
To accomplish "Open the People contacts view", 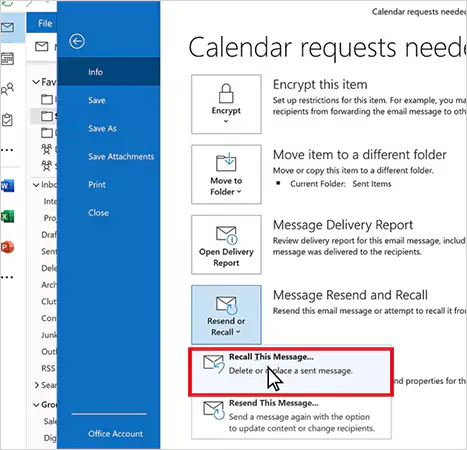I will [x=7, y=89].
